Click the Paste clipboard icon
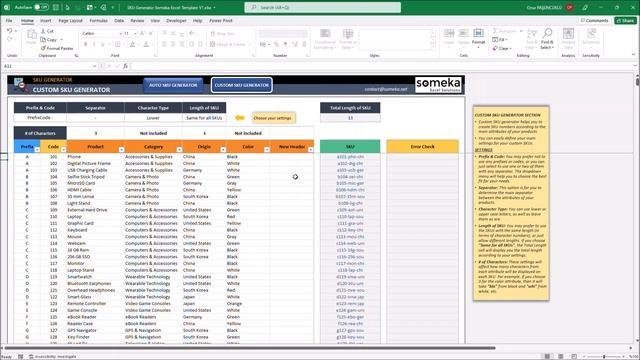640x360 pixels. [31, 34]
